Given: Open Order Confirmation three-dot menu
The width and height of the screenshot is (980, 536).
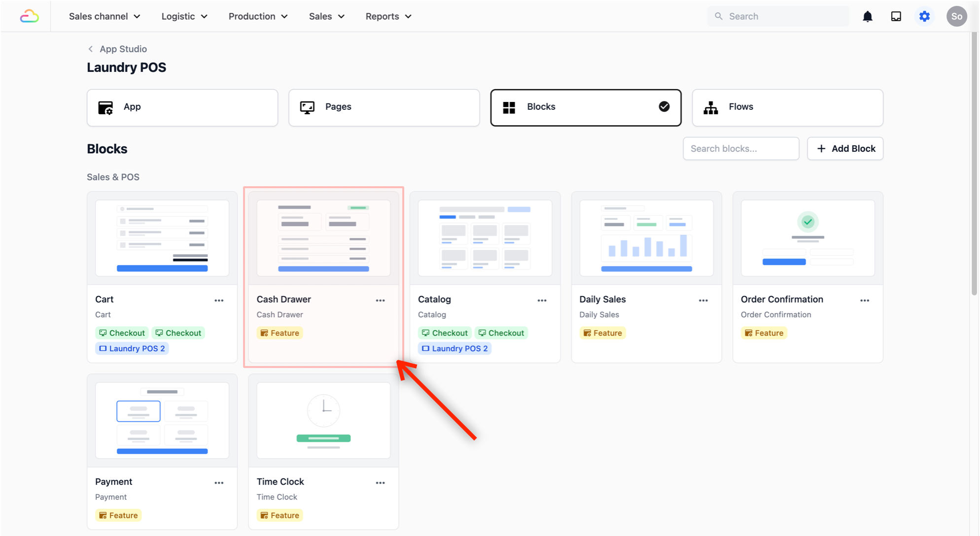Looking at the screenshot, I should [865, 300].
